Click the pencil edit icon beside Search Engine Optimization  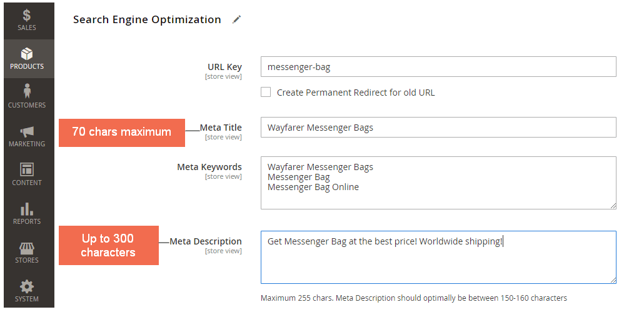point(236,19)
